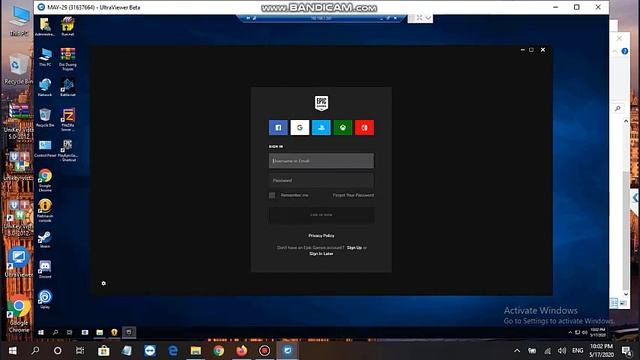Screen dimensions: 640x360
Task: Open Google Chrome on the remote desktop
Action: (x=45, y=180)
